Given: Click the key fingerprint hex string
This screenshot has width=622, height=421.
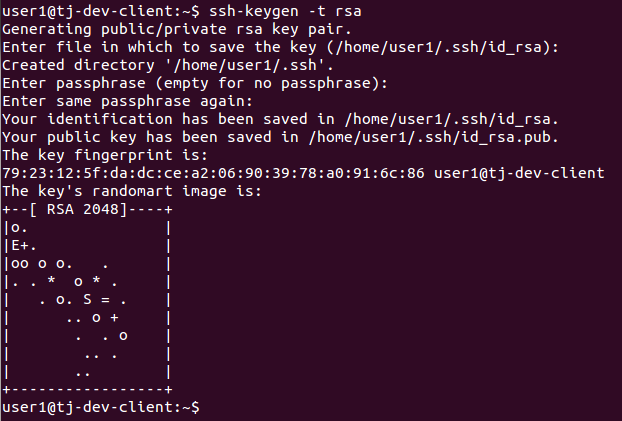Looking at the screenshot, I should tap(213, 173).
